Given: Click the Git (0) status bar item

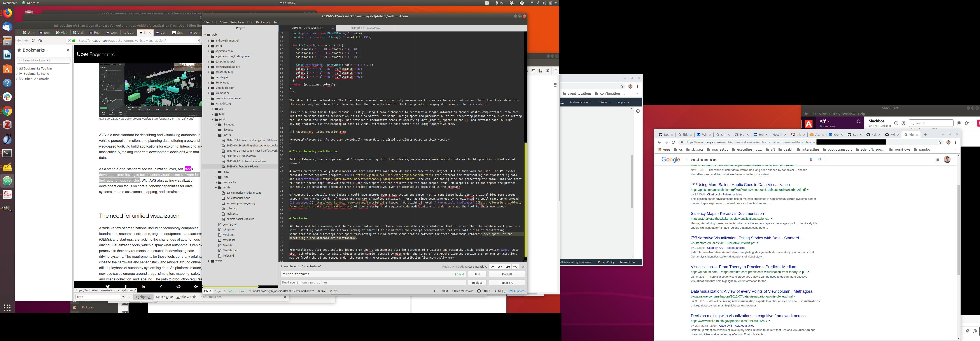Looking at the screenshot, I should 499,291.
